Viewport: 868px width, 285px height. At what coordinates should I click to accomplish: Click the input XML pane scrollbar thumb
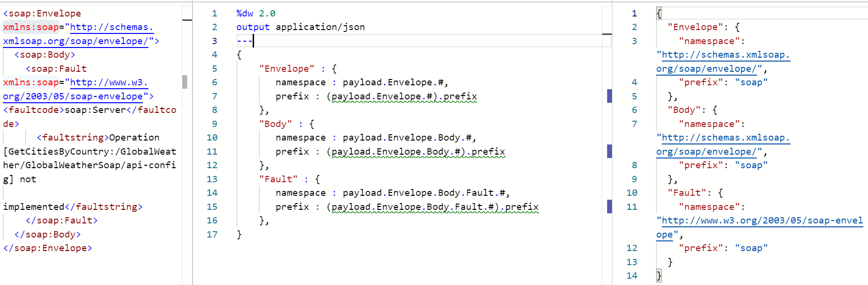[x=185, y=82]
